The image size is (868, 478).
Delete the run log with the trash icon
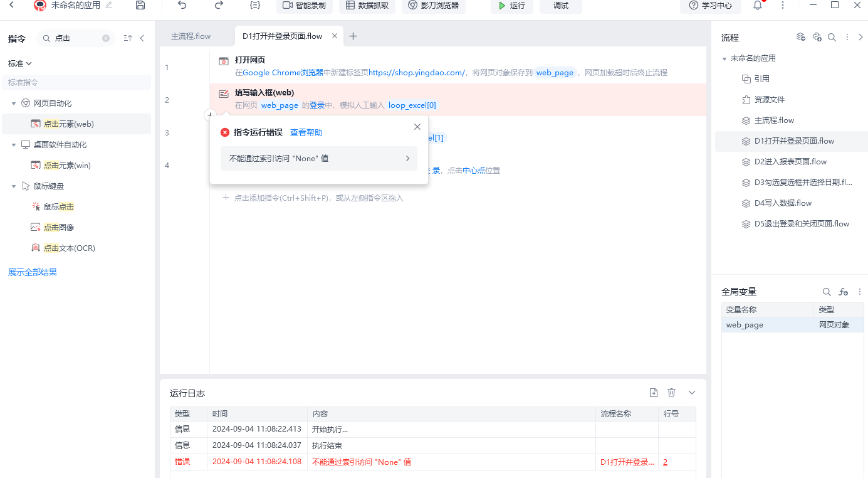[672, 393]
